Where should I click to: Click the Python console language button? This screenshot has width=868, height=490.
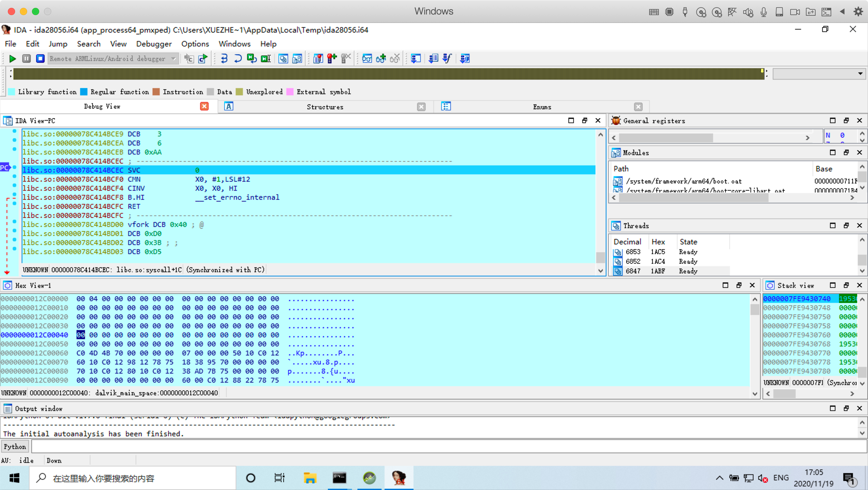click(x=15, y=447)
